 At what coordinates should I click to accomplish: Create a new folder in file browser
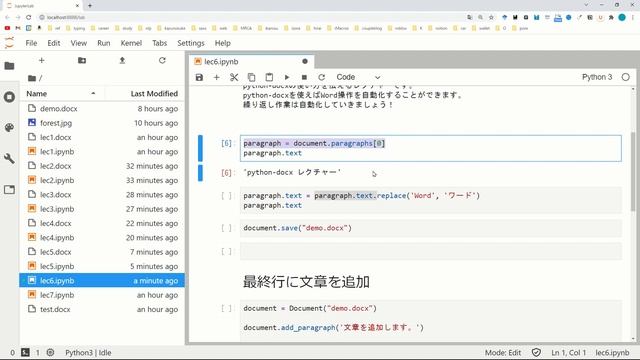click(82, 60)
